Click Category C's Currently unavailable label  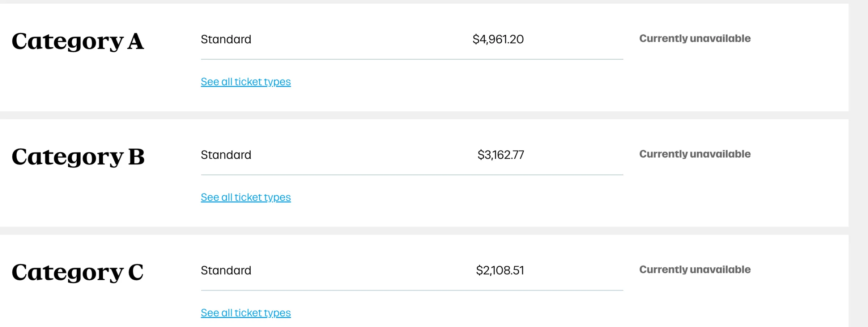click(695, 270)
